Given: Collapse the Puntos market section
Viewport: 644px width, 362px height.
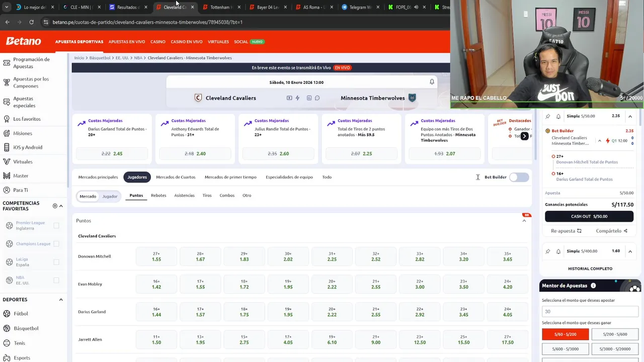Looking at the screenshot, I should click(x=524, y=221).
